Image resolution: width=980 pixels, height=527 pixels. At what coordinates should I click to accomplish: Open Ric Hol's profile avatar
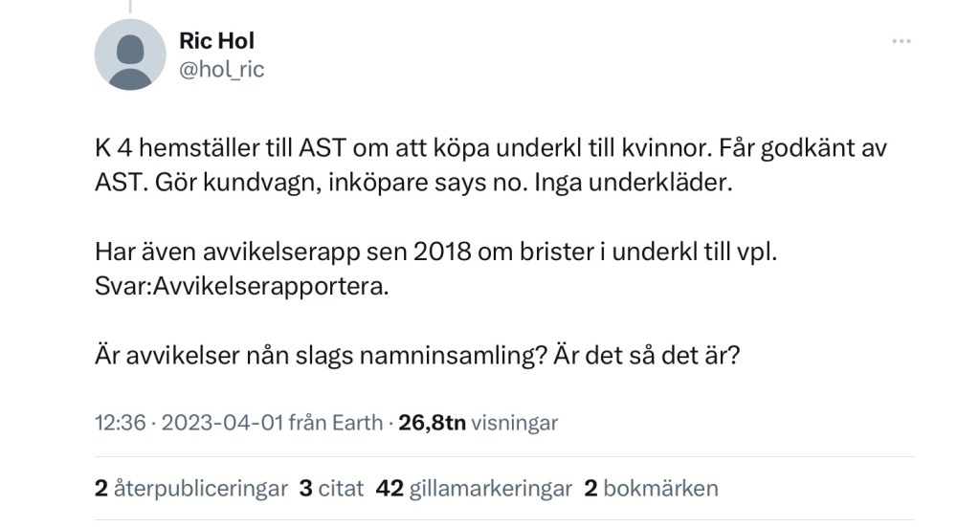click(130, 55)
